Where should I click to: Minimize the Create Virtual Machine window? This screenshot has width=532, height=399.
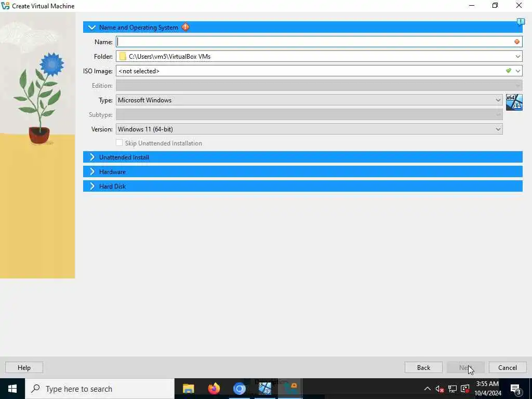[472, 5]
